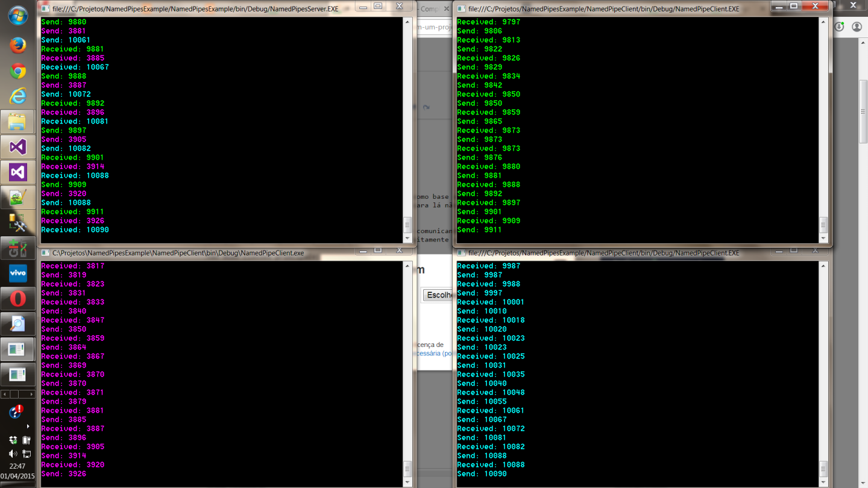Maximize the green NamedPipeClient.EXE window
The image size is (868, 488).
pos(794,7)
